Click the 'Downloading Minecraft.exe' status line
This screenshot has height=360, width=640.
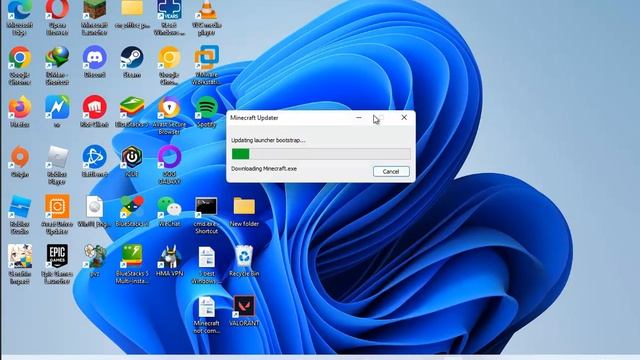coord(264,169)
